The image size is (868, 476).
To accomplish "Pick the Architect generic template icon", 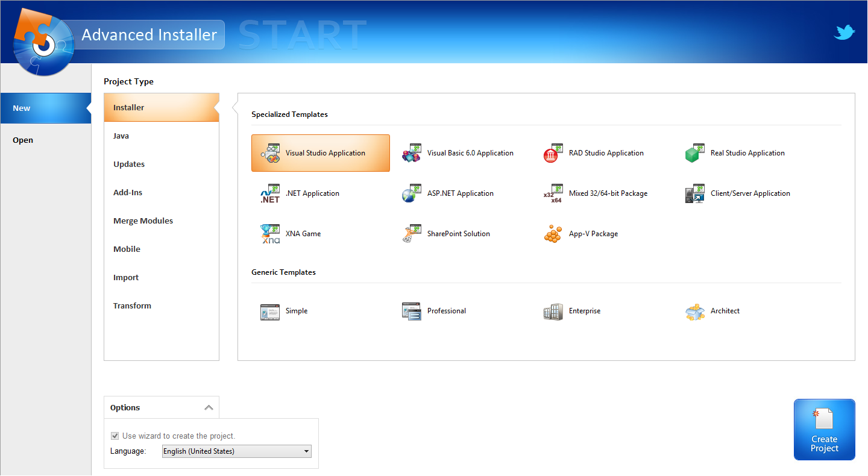I will click(x=695, y=312).
